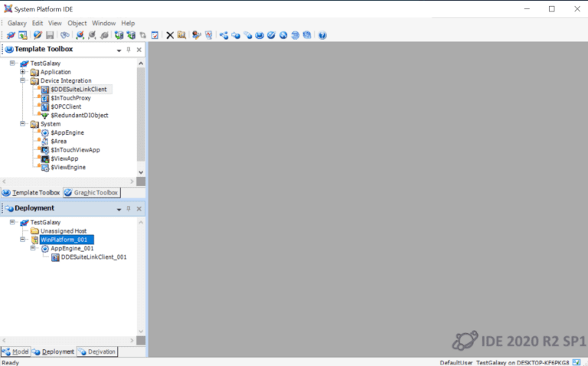588x366 pixels.
Task: Click the pencil Open object toolbar icon
Action: click(x=38, y=35)
